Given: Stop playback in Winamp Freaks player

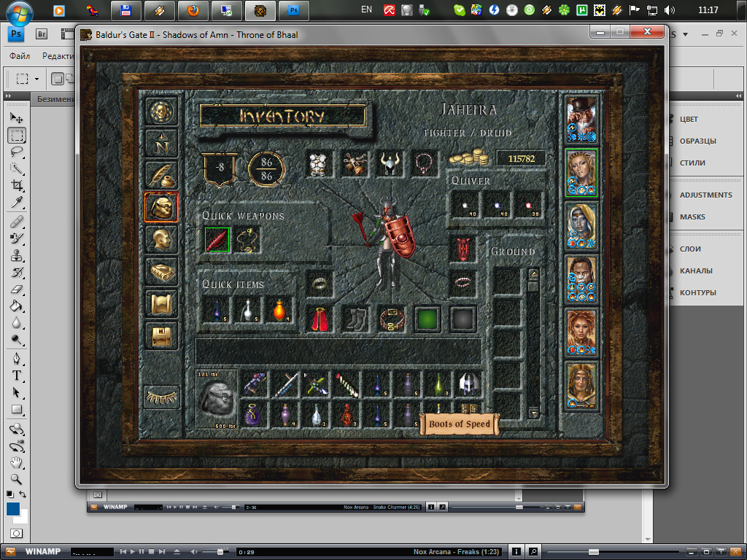Looking at the screenshot, I should (152, 551).
